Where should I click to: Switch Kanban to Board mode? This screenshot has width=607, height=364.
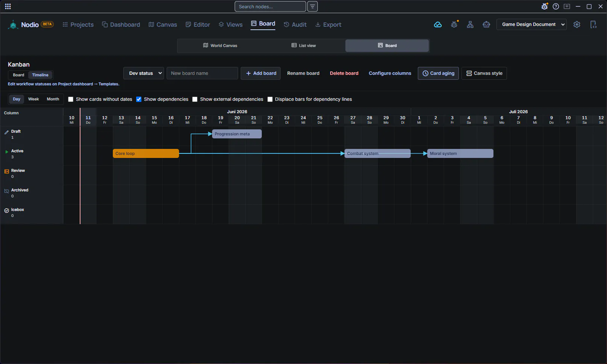point(18,75)
